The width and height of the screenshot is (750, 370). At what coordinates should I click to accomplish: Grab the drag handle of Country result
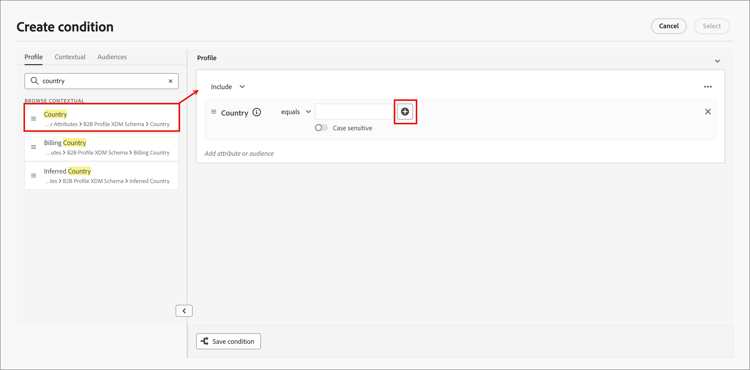33,119
